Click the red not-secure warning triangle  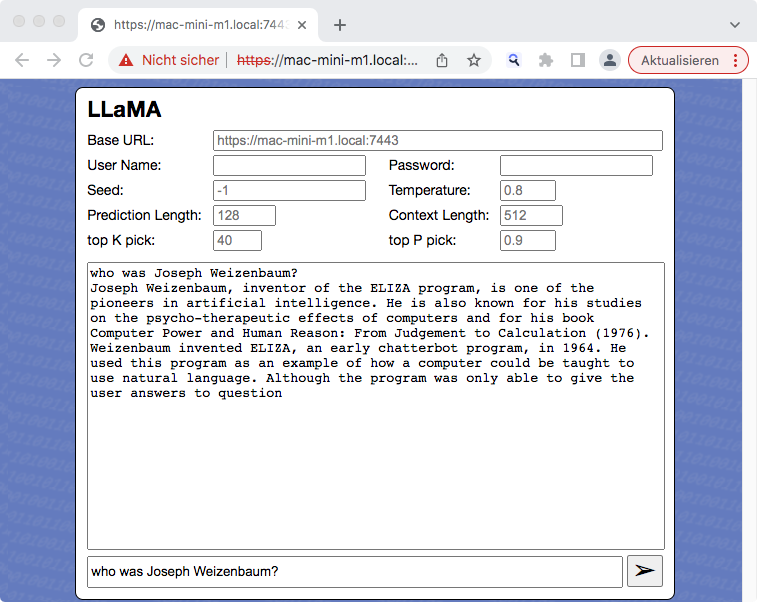pyautogui.click(x=126, y=60)
